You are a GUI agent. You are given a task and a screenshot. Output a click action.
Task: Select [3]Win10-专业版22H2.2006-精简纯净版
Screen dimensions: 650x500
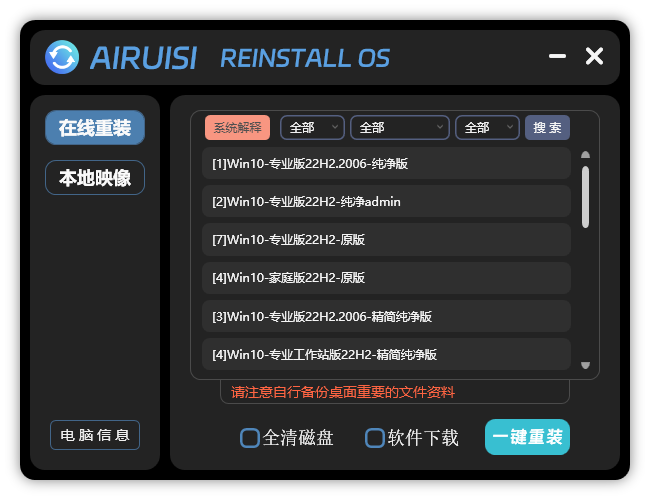(x=386, y=316)
